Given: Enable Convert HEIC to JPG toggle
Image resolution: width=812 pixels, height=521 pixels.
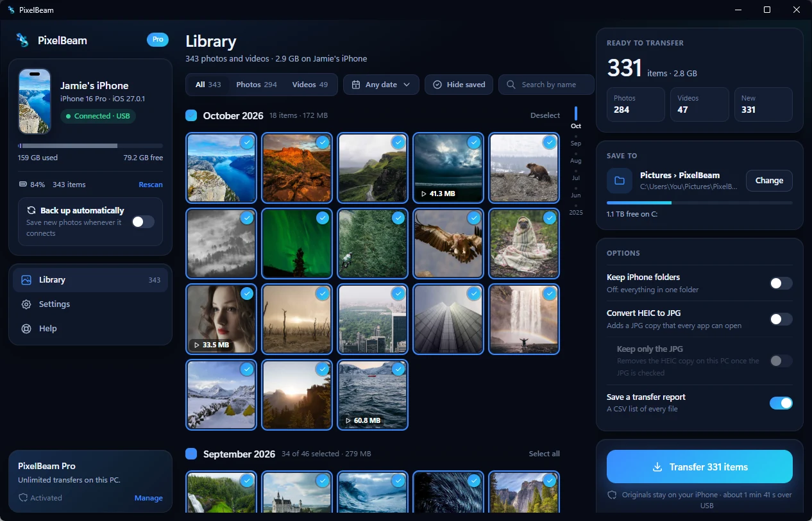Looking at the screenshot, I should click(x=781, y=319).
